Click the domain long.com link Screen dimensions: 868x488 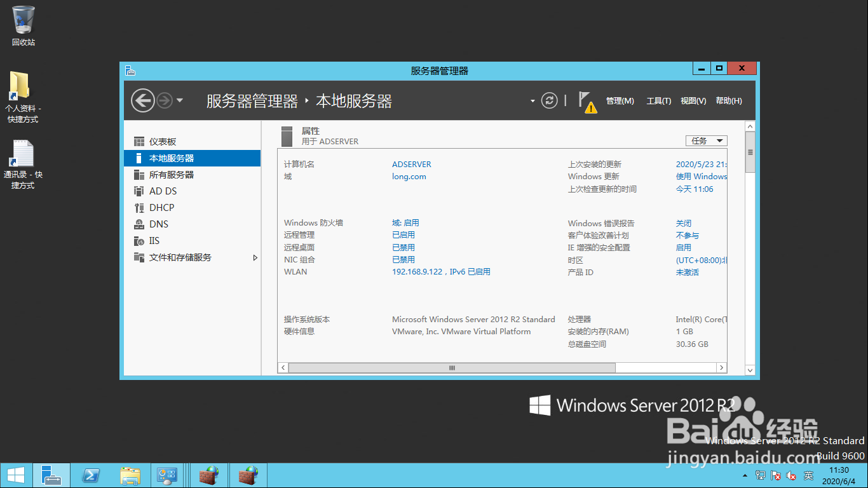tap(409, 177)
